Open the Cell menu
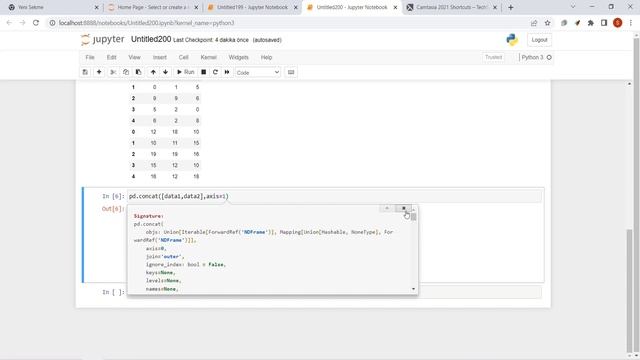The width and height of the screenshot is (640, 360). point(183,58)
